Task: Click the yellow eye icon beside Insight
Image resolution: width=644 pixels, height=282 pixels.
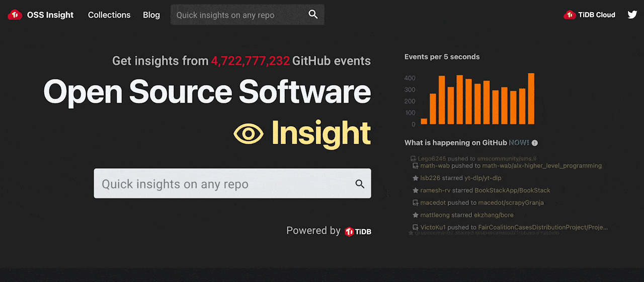Action: pos(249,133)
